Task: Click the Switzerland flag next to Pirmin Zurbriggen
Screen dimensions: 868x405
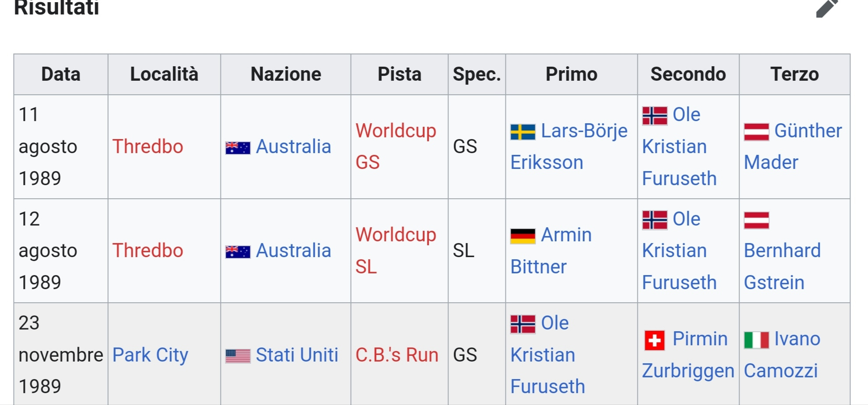Action: tap(655, 340)
